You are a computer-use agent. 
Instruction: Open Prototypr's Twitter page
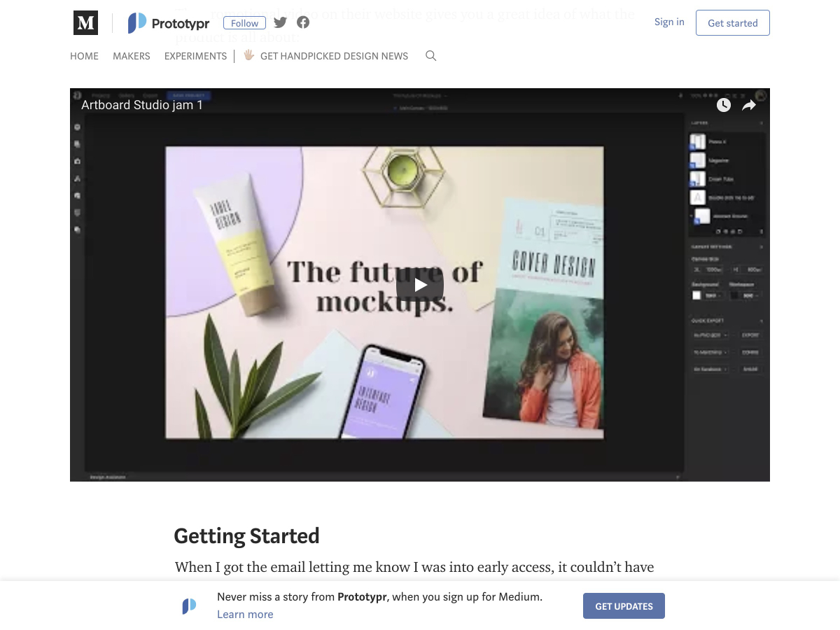point(280,22)
